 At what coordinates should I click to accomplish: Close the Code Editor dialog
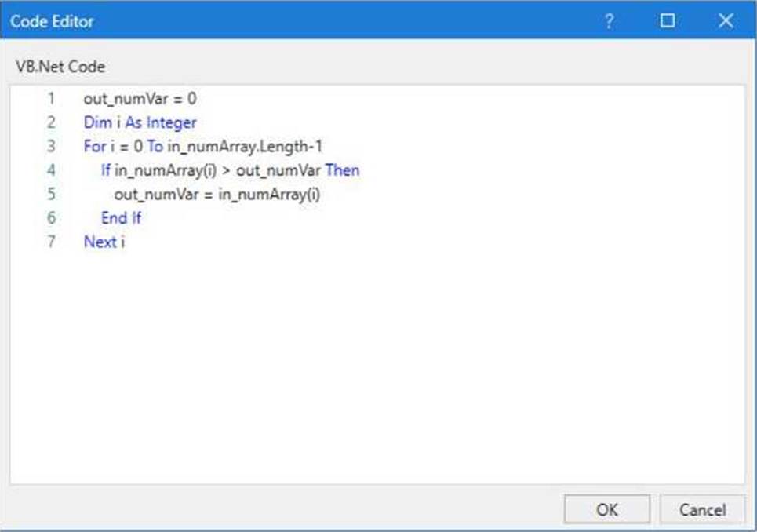pyautogui.click(x=726, y=21)
